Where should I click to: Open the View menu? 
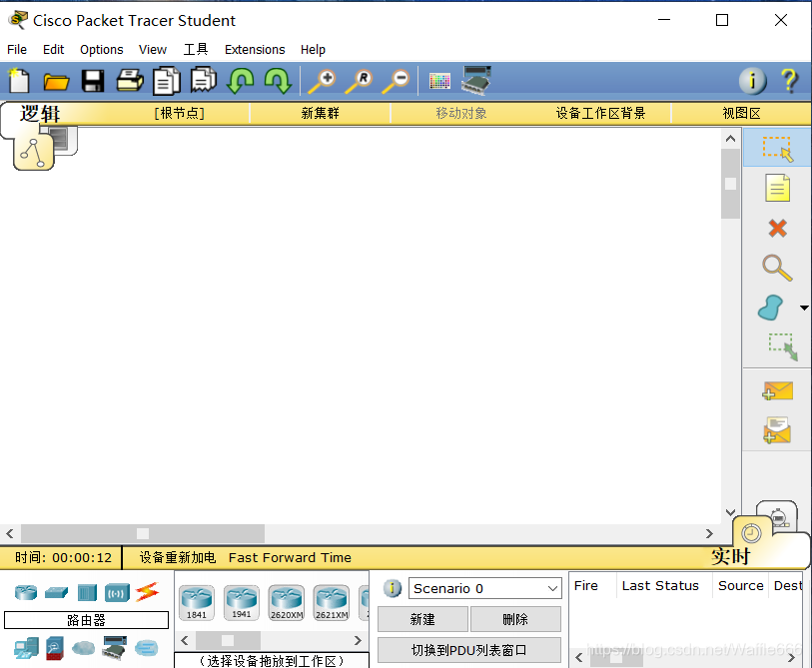coord(153,50)
